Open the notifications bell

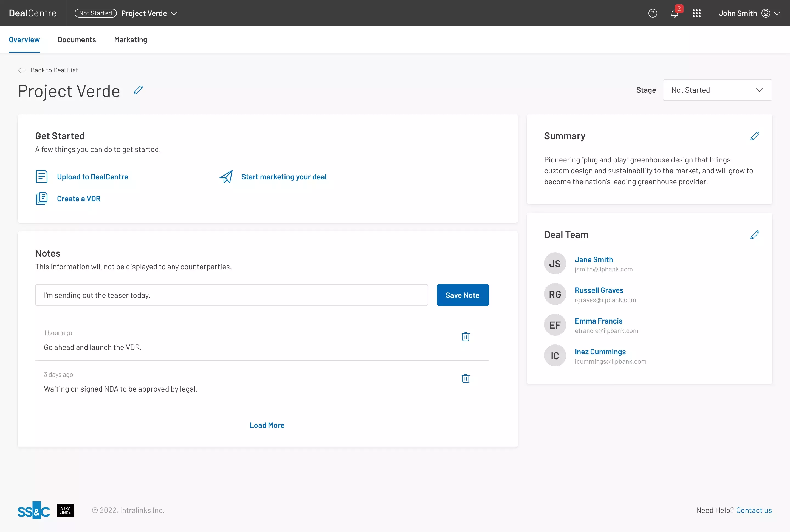tap(675, 13)
